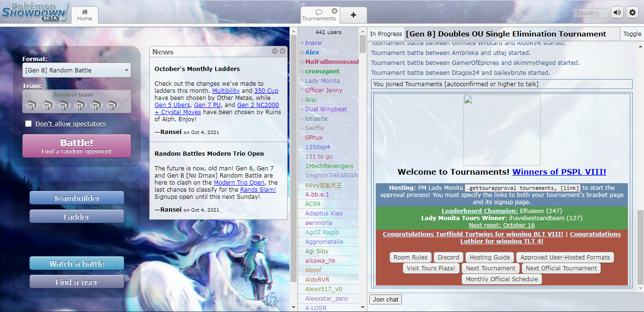Click the Congratulations Luthier TLT 4 link
The height and width of the screenshot is (312, 644).
tap(540, 238)
